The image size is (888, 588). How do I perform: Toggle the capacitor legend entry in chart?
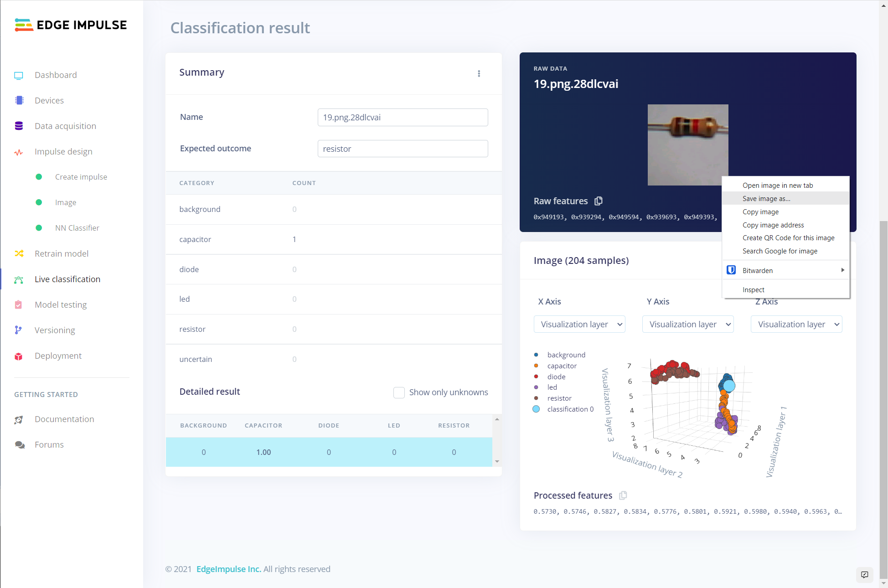point(555,366)
